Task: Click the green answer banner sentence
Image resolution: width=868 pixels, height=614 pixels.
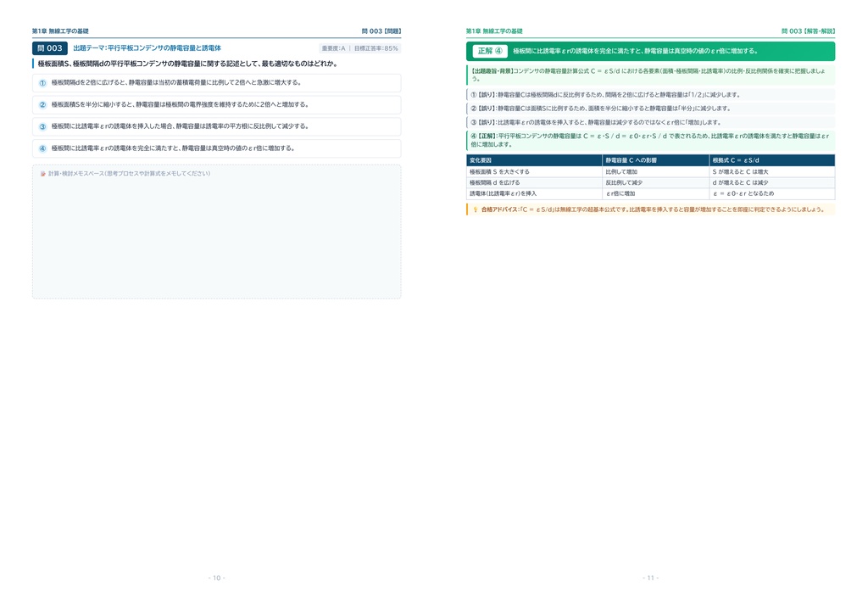Action: (636, 51)
